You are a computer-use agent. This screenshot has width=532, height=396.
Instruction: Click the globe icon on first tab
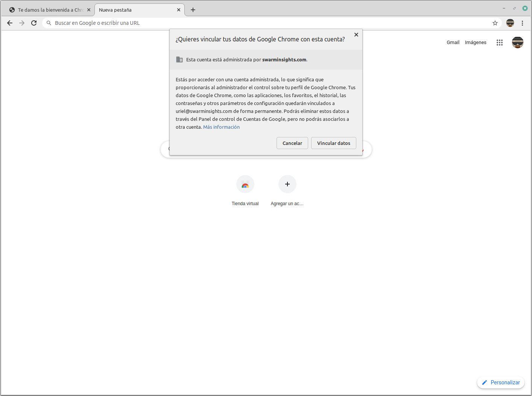pos(12,10)
